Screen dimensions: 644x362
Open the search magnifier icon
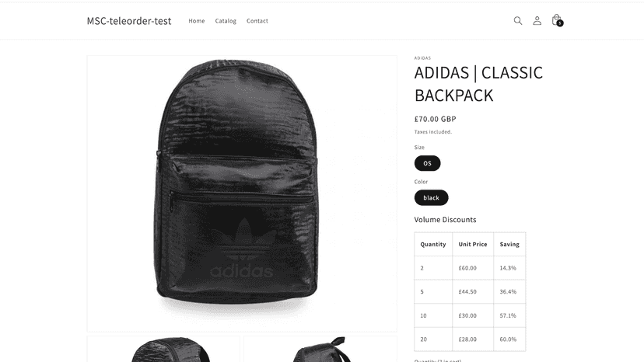[517, 20]
